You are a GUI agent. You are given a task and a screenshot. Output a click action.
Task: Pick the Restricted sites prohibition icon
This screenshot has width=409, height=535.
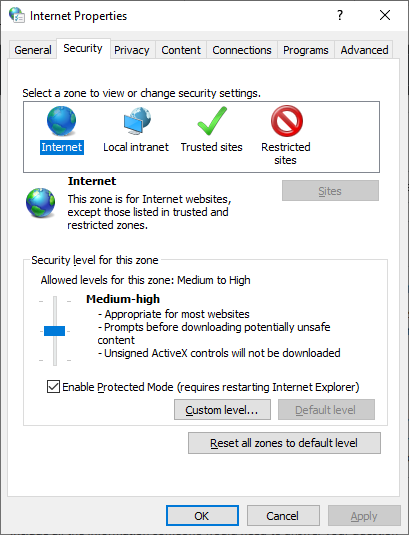click(287, 121)
